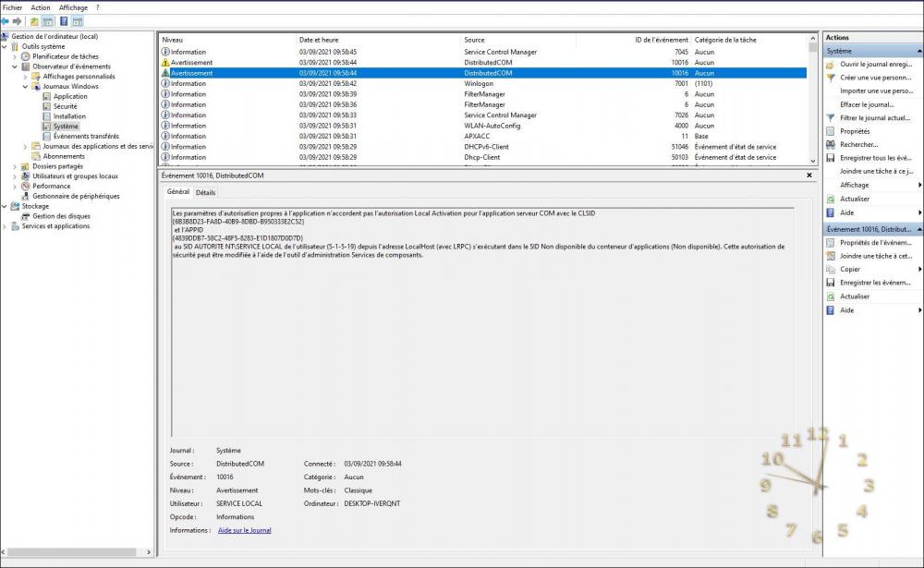Click the Planificateur de tâches clock icon
924x568 pixels.
pyautogui.click(x=26, y=56)
